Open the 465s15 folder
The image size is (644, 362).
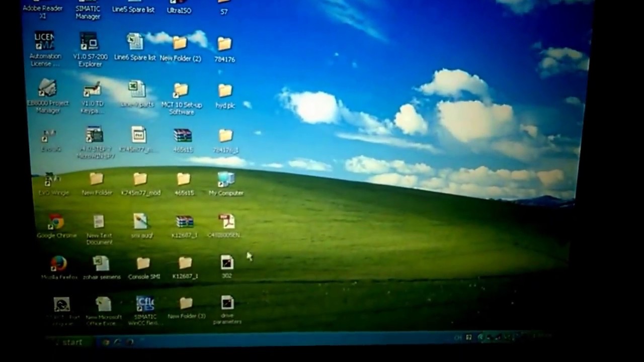pyautogui.click(x=184, y=184)
